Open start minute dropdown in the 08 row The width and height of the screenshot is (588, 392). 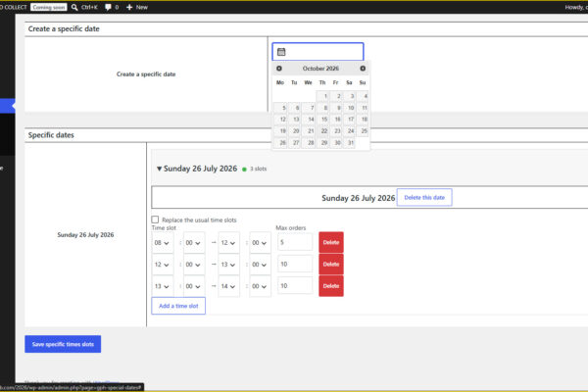click(194, 243)
